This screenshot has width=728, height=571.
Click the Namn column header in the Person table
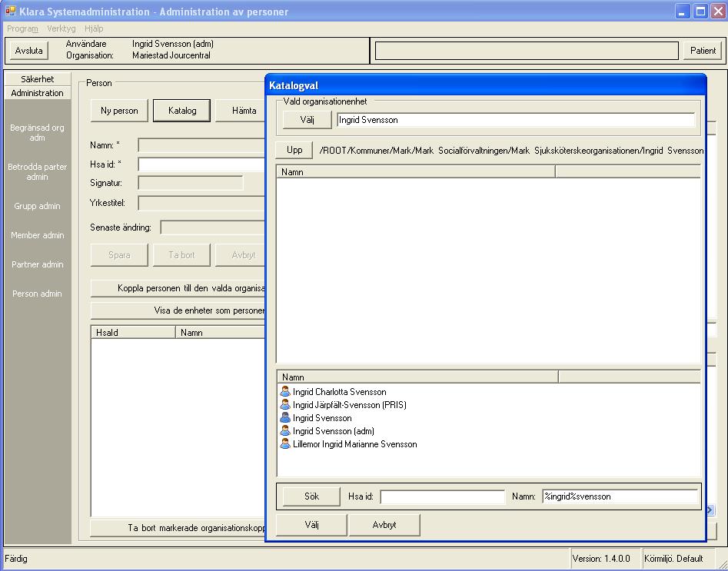point(221,333)
